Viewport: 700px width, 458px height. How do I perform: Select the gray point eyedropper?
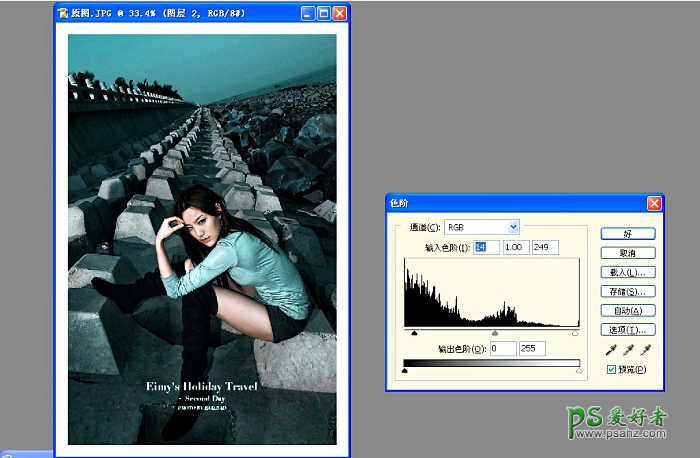tap(628, 350)
